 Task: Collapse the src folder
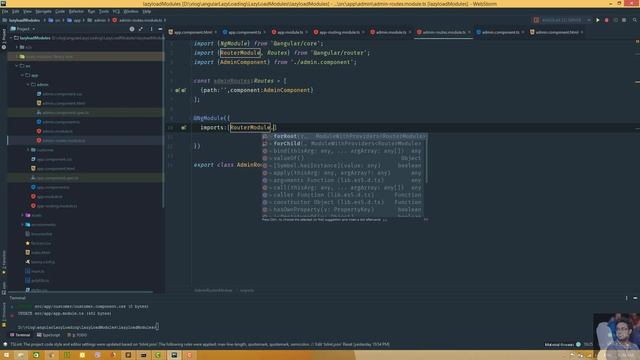(x=17, y=66)
